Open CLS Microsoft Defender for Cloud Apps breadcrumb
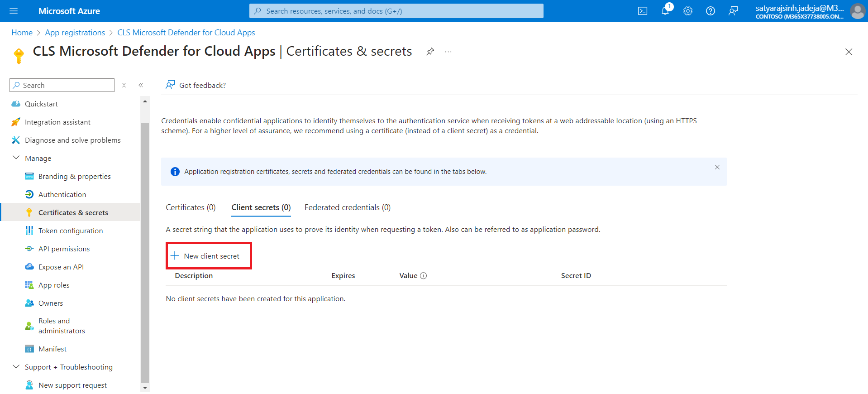868x394 pixels. pos(186,33)
